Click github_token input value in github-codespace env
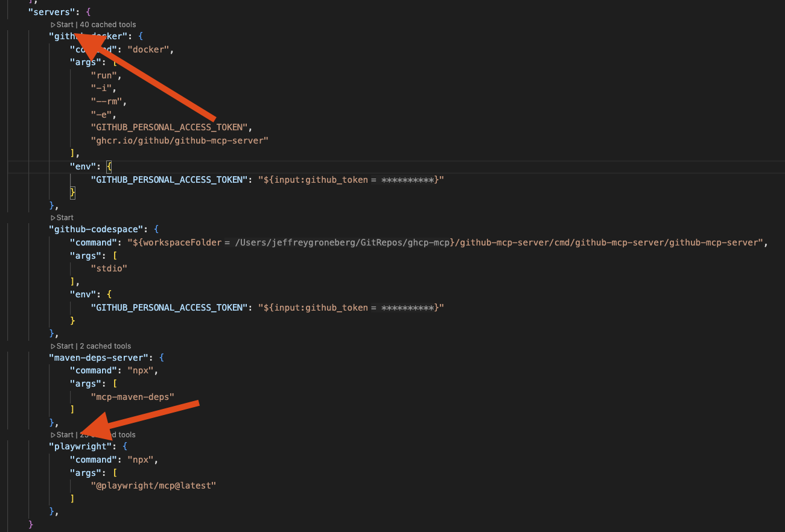Screen dimensions: 785x532 tap(351, 308)
